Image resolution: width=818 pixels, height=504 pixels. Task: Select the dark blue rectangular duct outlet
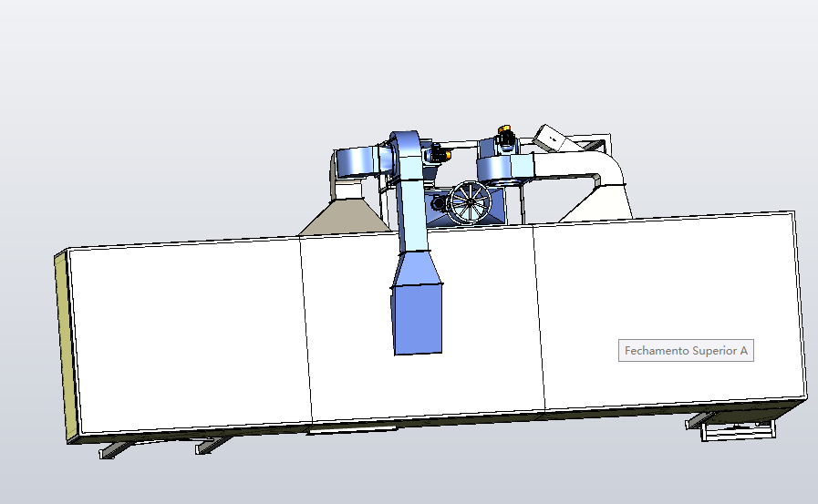point(418,319)
